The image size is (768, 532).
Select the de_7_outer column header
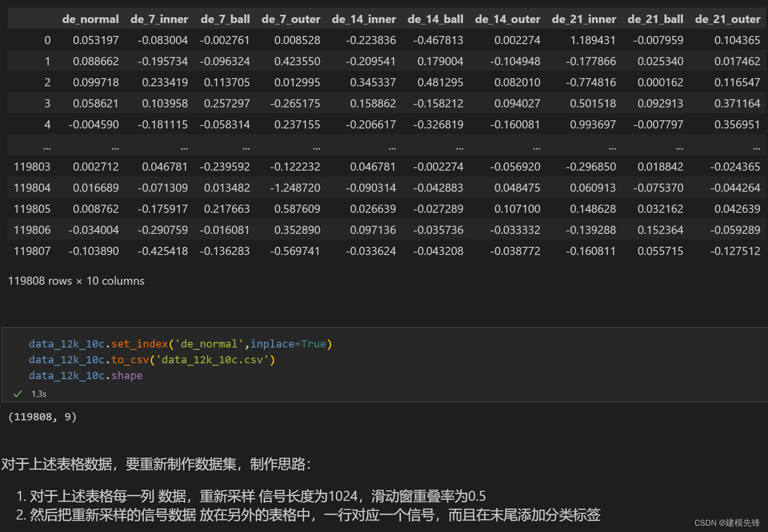click(x=290, y=19)
